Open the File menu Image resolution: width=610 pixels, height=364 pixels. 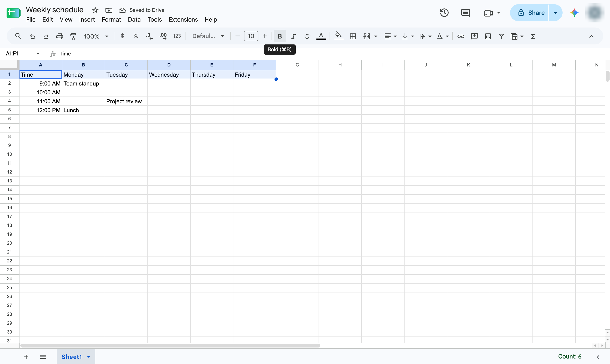pos(31,20)
